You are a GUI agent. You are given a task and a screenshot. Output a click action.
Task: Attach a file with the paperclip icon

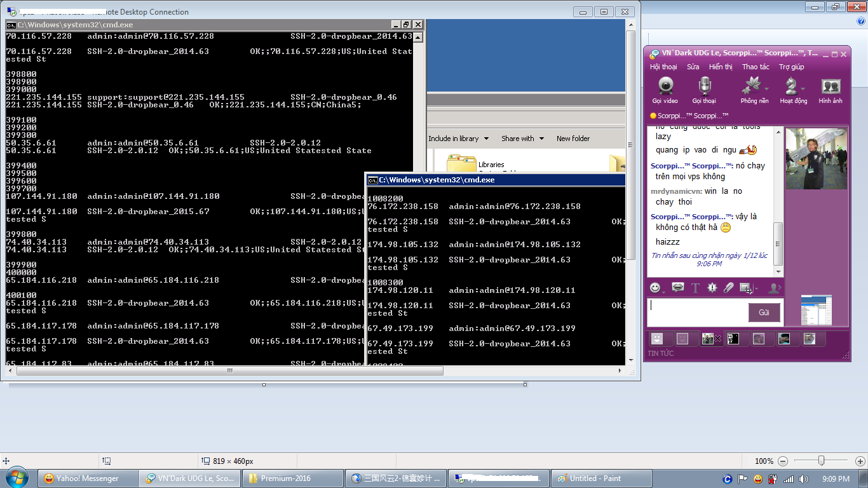click(729, 288)
